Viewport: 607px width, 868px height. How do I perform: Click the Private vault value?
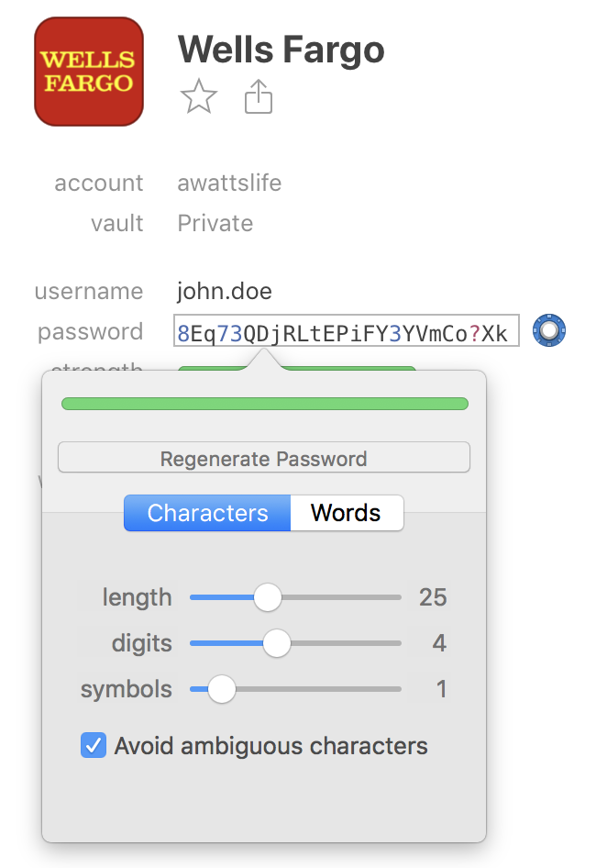[215, 223]
